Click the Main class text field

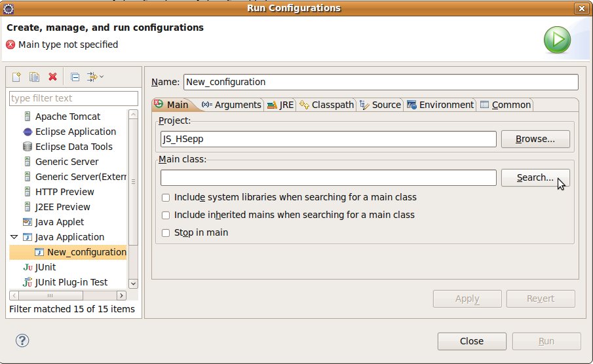tap(328, 177)
